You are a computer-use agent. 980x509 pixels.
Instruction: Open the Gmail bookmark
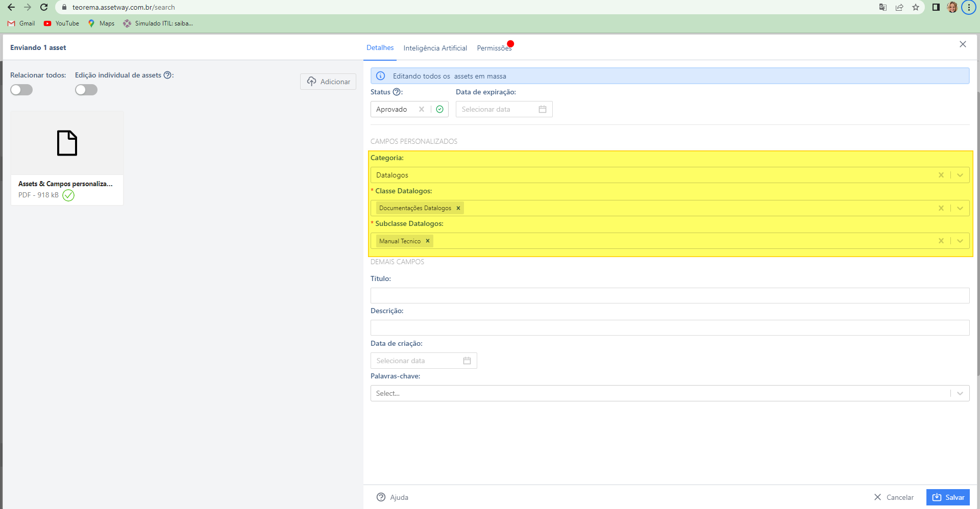tap(21, 23)
